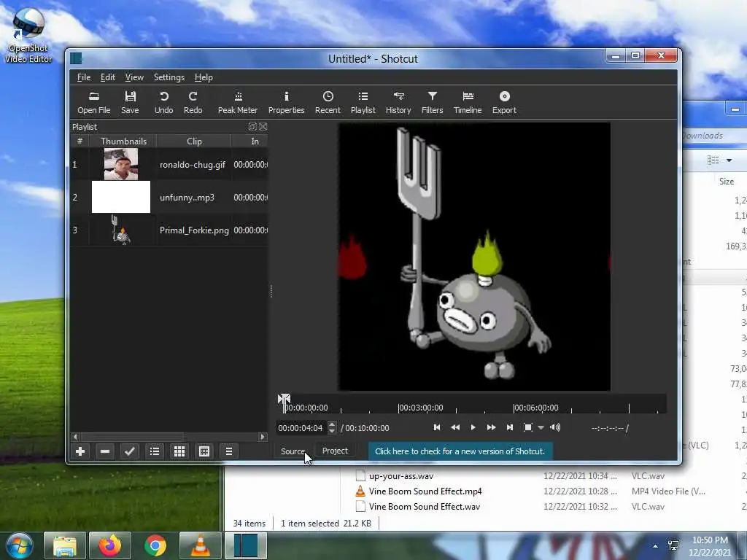Image resolution: width=747 pixels, height=560 pixels.
Task: Undo the last action
Action: coord(164,103)
